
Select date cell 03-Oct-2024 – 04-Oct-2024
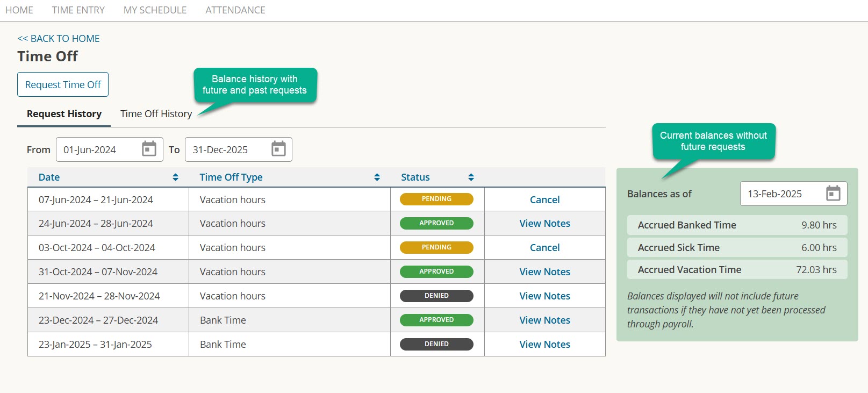[108, 247]
